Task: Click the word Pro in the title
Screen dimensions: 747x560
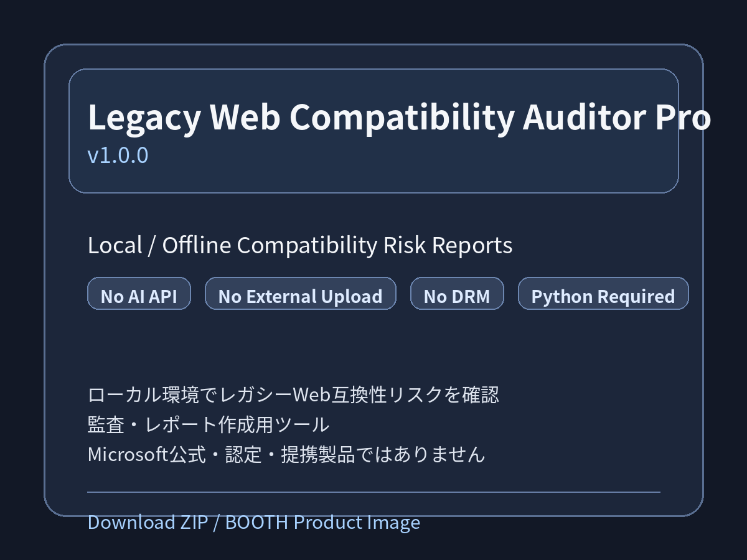Action: [683, 118]
